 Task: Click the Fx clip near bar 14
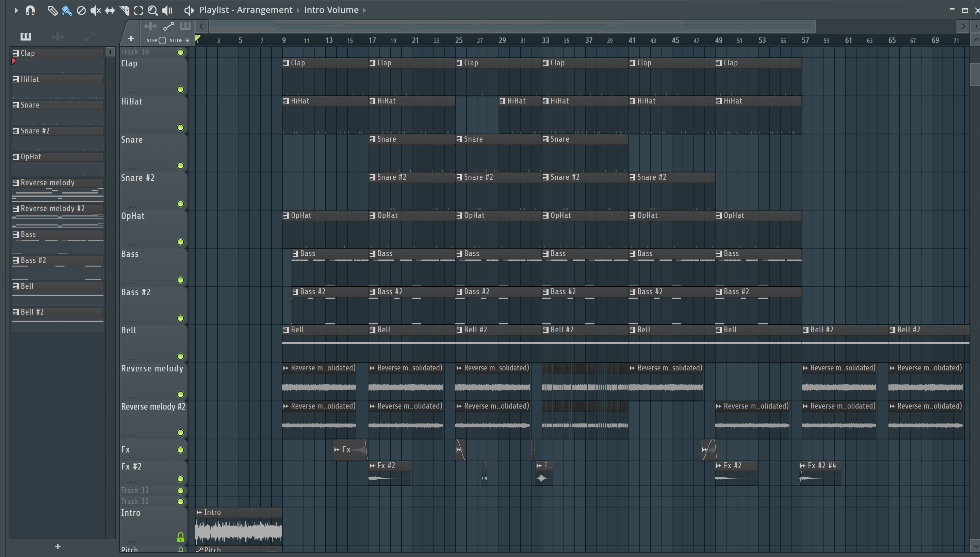click(350, 450)
